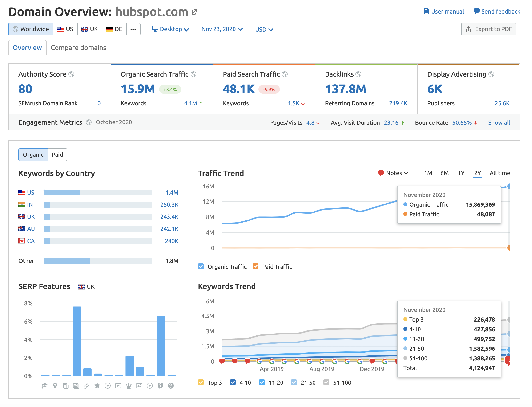Select the Organic keywords toggle

point(33,155)
